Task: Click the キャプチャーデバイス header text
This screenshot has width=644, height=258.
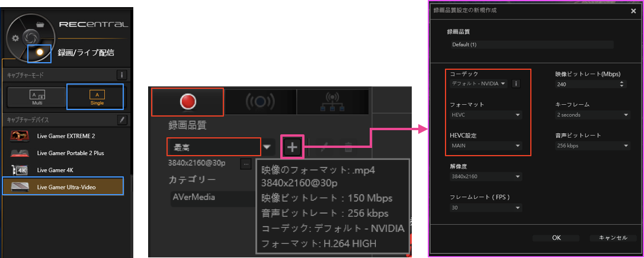Action: pos(27,120)
